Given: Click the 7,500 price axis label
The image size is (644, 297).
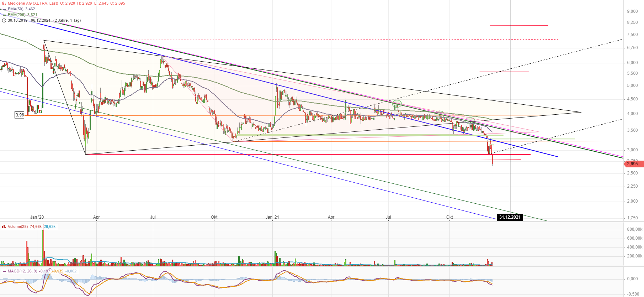Looking at the screenshot, I should click(x=632, y=35).
